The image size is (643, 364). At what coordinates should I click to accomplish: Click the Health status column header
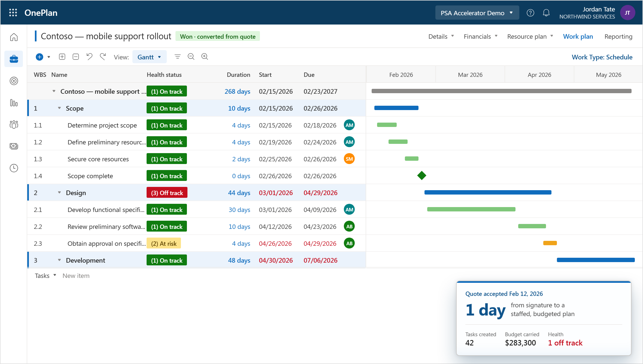164,75
